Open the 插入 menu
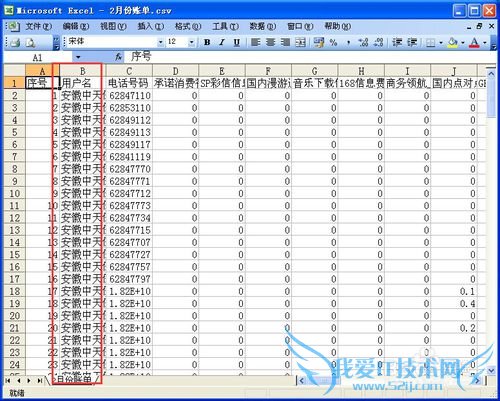 (151, 26)
